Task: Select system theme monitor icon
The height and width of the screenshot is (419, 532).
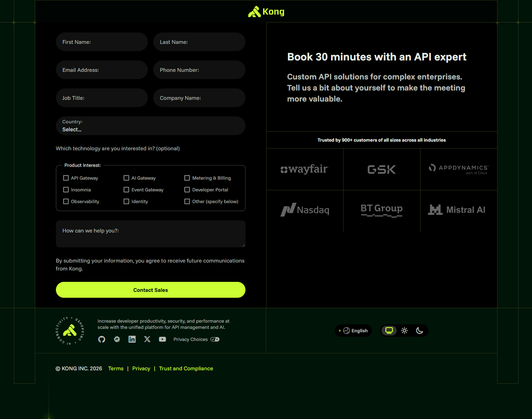Action: (389, 331)
